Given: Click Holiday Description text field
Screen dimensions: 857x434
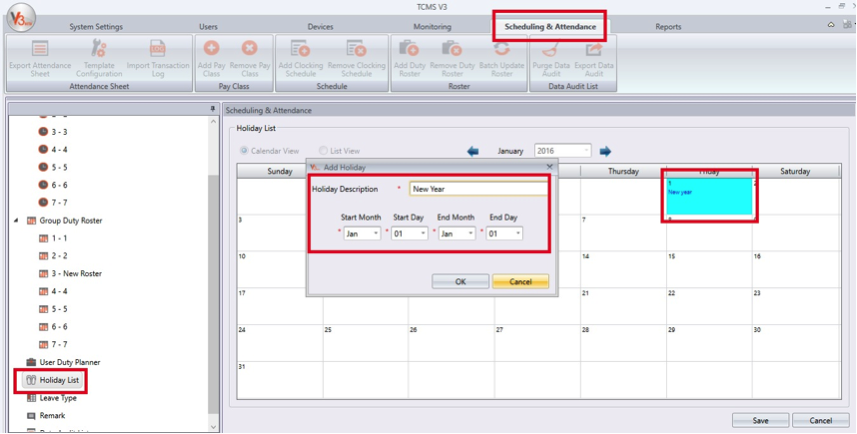Looking at the screenshot, I should (478, 189).
